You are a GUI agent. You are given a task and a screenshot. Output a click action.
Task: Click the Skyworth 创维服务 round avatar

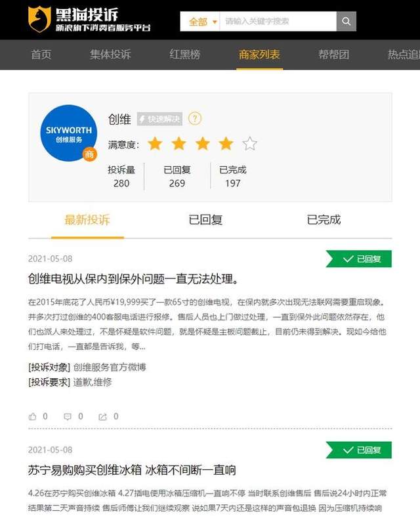(69, 133)
